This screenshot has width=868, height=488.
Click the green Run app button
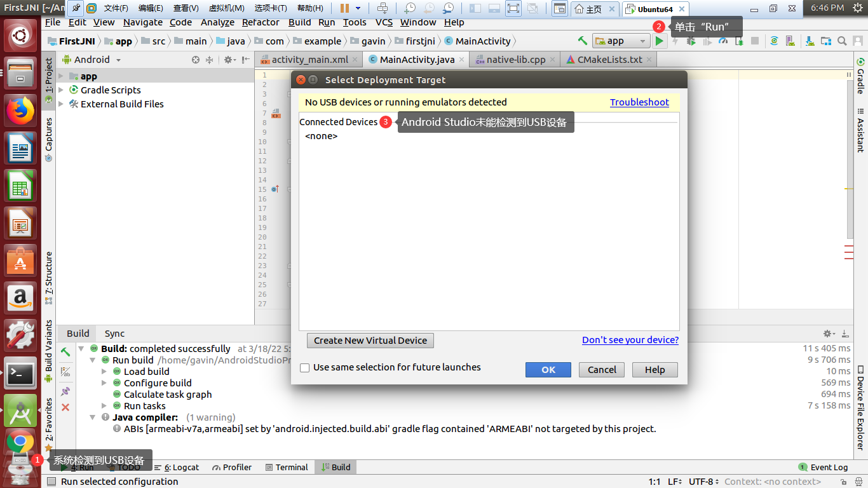[660, 41]
